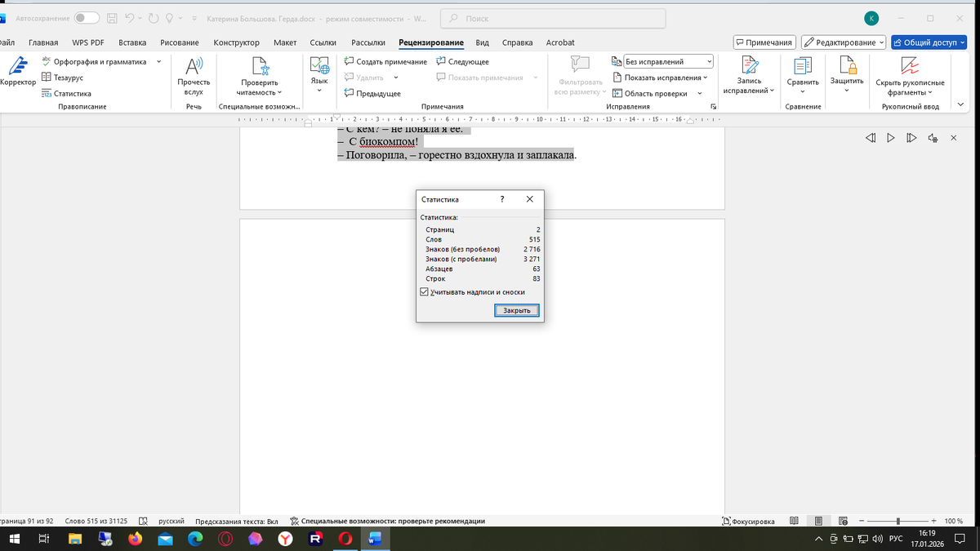Open the Исправления group dialog launcher
Viewport: 980px width, 551px height.
[x=713, y=107]
